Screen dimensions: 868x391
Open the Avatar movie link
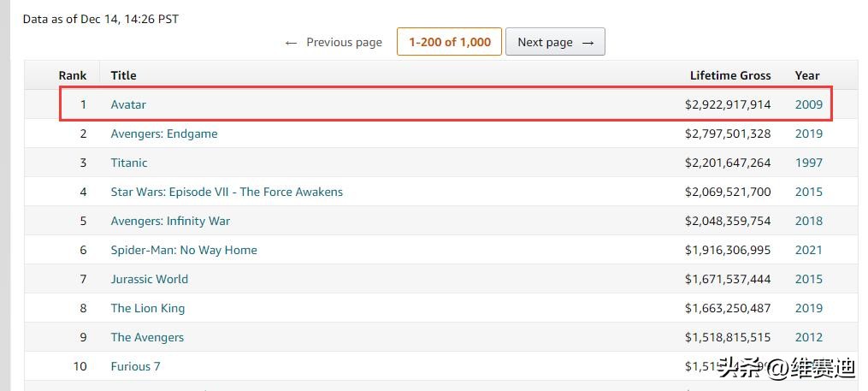(x=128, y=104)
